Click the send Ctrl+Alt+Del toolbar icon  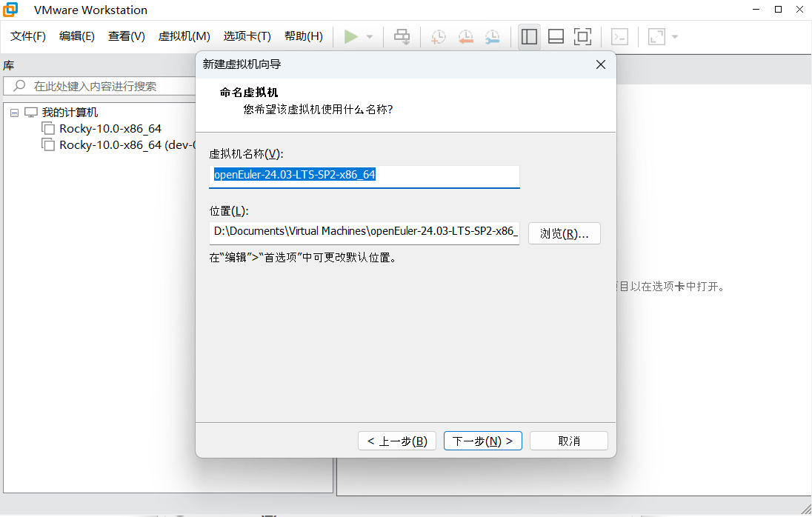click(x=402, y=37)
